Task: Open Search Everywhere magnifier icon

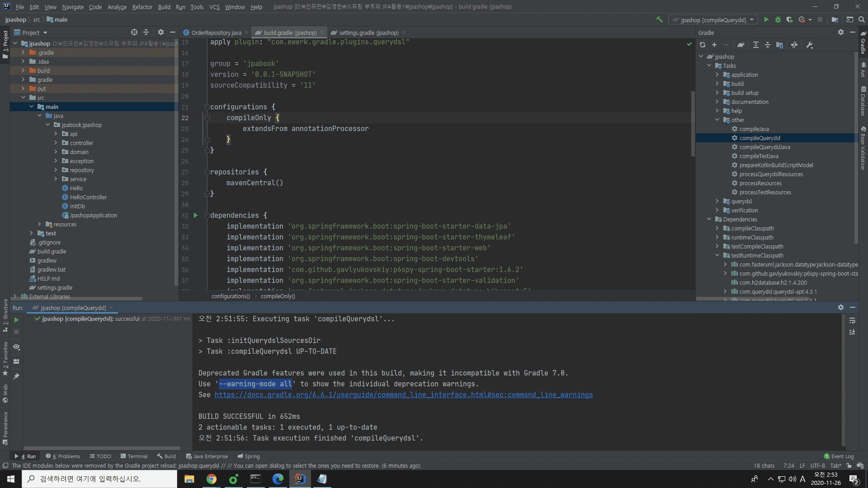Action: point(862,19)
